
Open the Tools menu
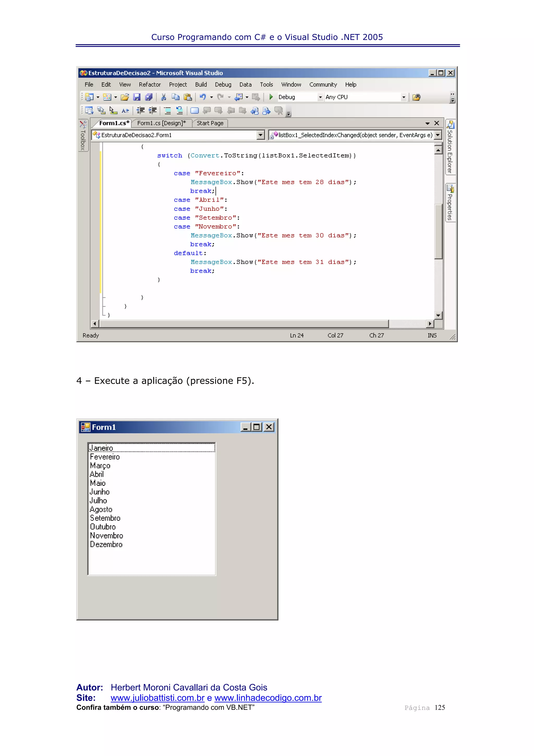(x=266, y=85)
